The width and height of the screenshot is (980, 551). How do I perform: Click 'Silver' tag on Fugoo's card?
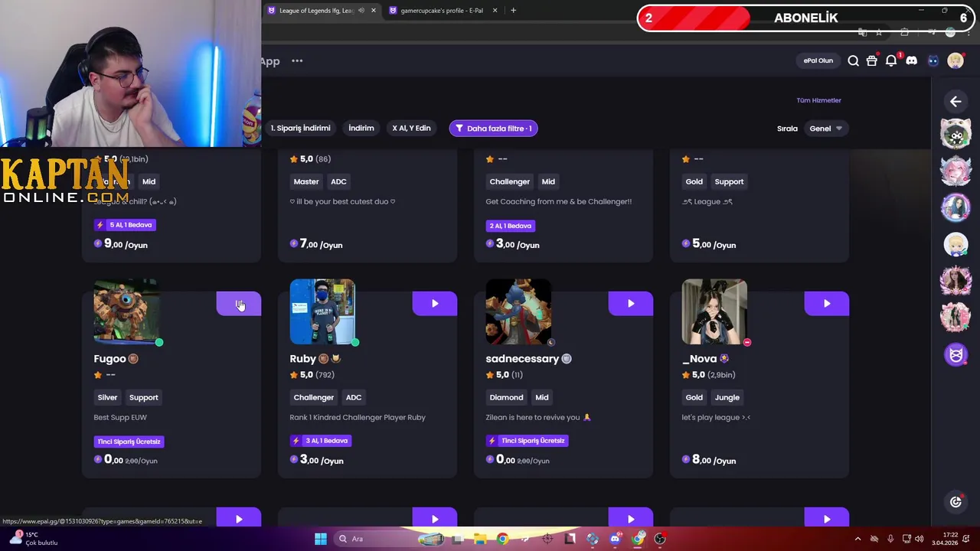click(107, 397)
